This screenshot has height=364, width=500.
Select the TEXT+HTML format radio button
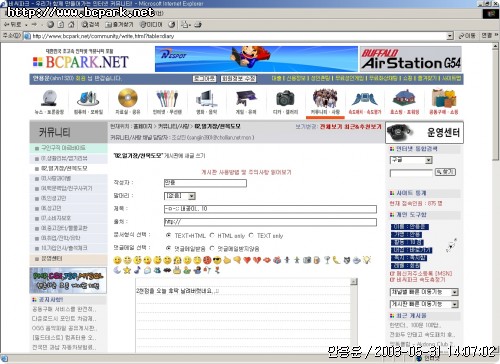(169, 235)
